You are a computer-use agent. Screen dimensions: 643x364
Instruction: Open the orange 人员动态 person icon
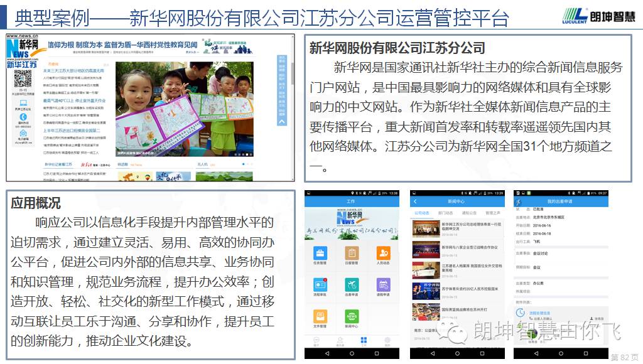click(x=384, y=253)
